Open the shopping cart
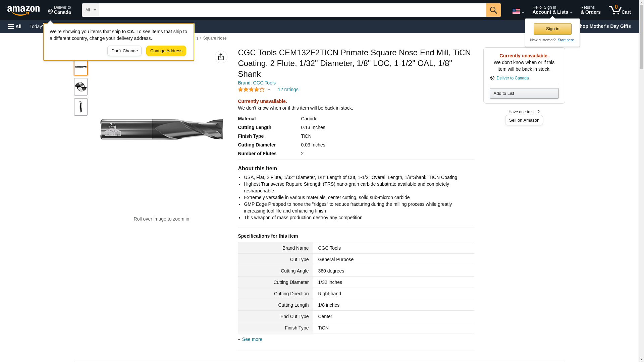Screen dimensions: 644x362 tap(620, 10)
